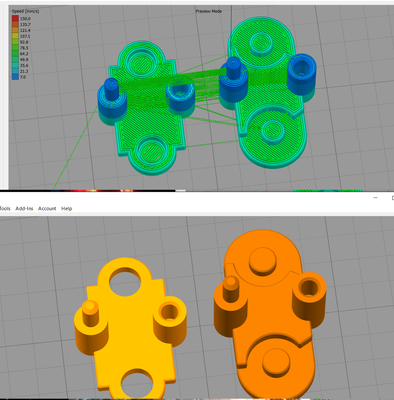Minimize the lower slicer window
Image resolution: width=394 pixels, height=400 pixels.
[375, 198]
